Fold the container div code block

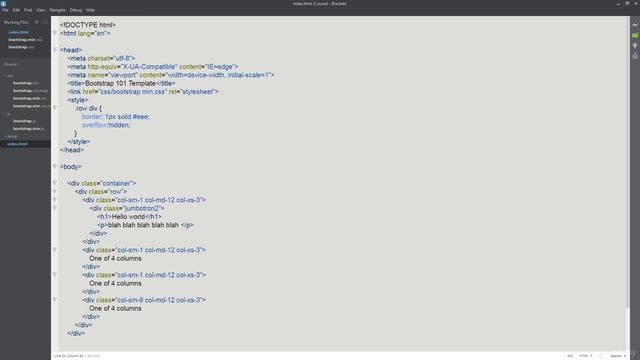55,183
